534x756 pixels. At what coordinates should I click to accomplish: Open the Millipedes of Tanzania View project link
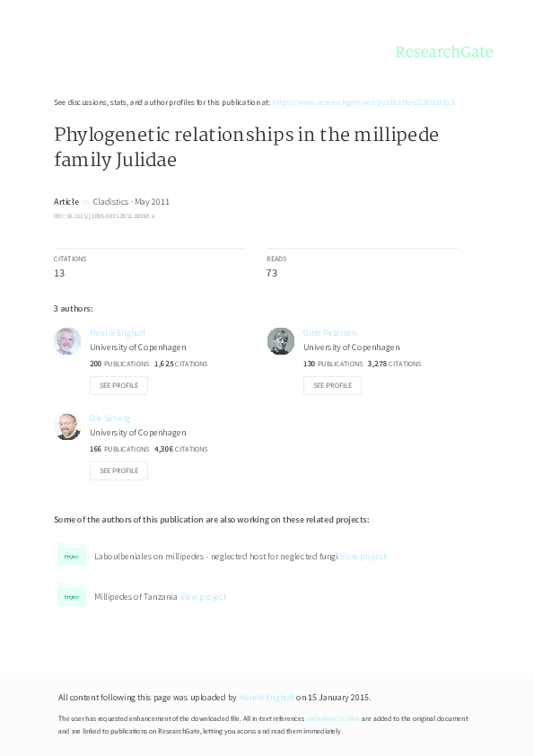click(204, 596)
